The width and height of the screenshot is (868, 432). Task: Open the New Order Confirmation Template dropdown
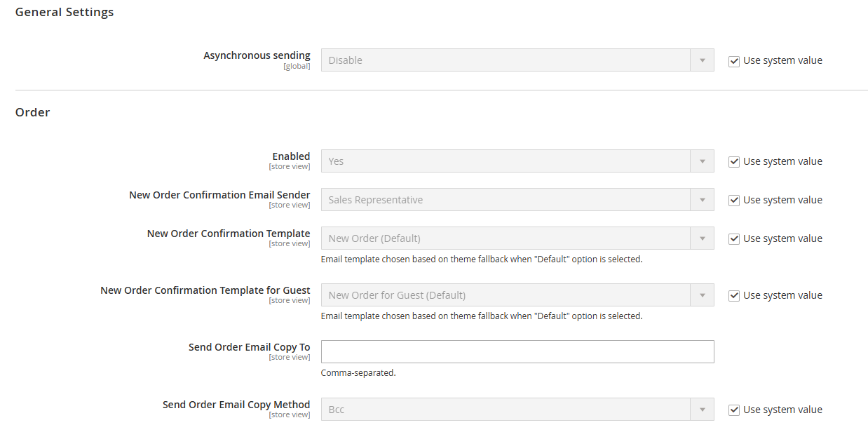coord(517,238)
